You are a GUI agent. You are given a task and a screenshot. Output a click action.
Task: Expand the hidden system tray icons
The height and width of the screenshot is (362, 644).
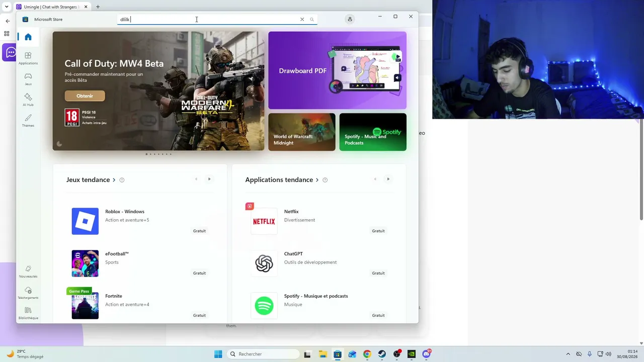(568, 354)
